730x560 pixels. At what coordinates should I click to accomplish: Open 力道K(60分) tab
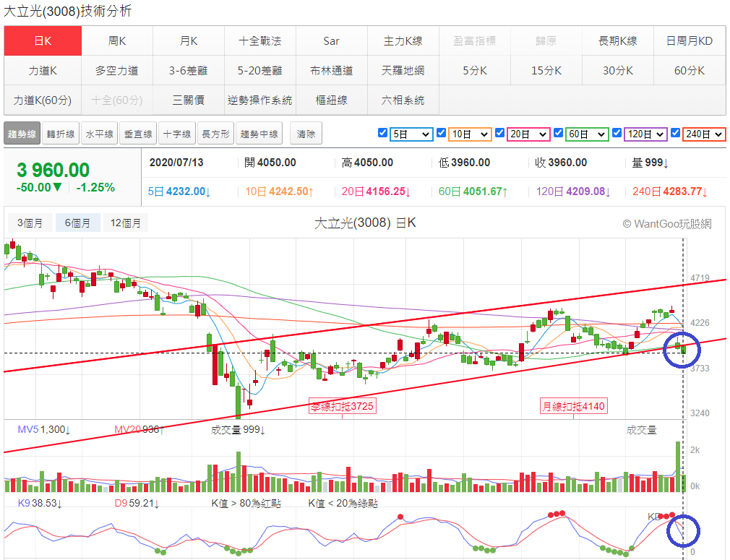coord(43,100)
